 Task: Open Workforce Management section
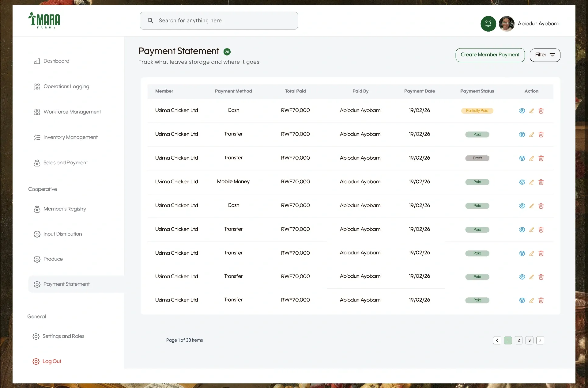(67, 112)
